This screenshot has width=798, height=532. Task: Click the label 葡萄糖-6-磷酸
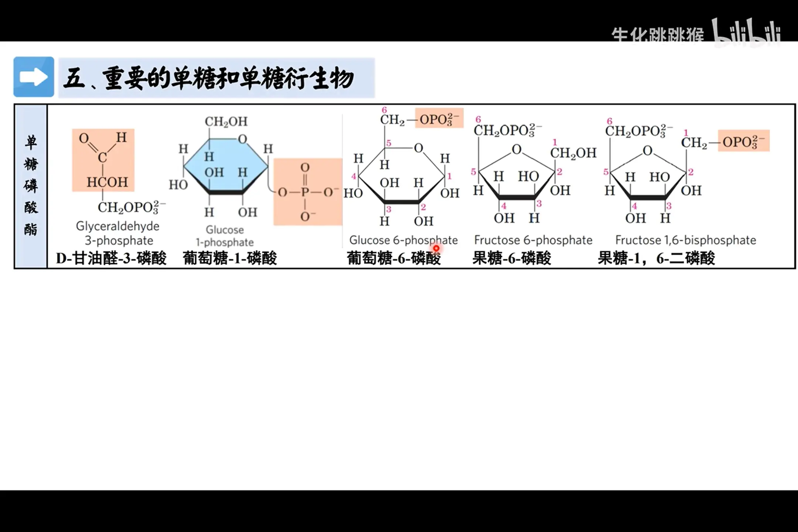tap(394, 258)
